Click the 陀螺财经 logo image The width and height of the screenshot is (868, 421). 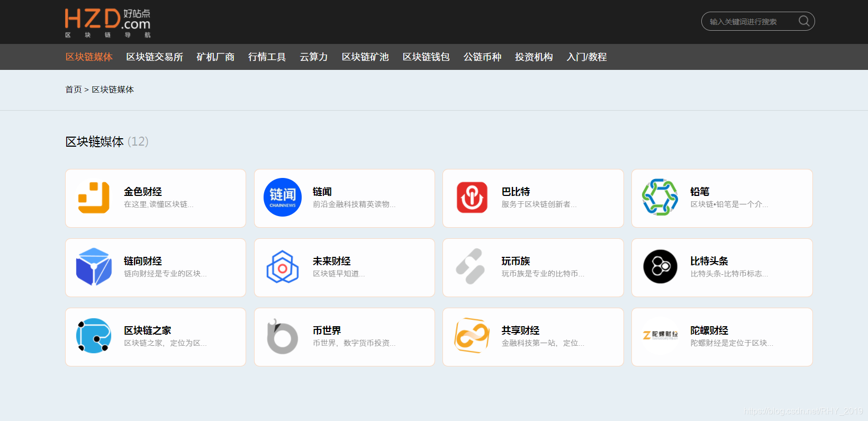click(x=660, y=335)
